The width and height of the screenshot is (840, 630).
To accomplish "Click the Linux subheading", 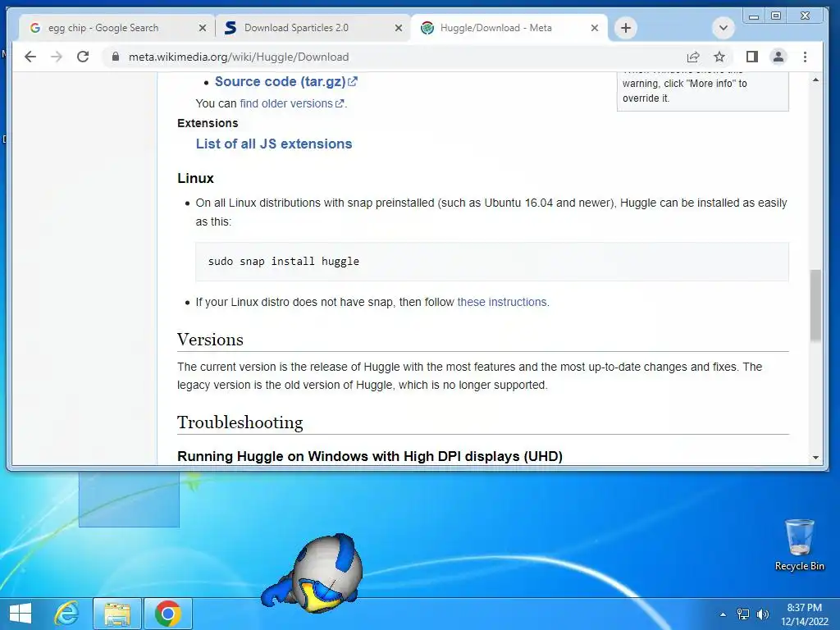I will tap(195, 178).
